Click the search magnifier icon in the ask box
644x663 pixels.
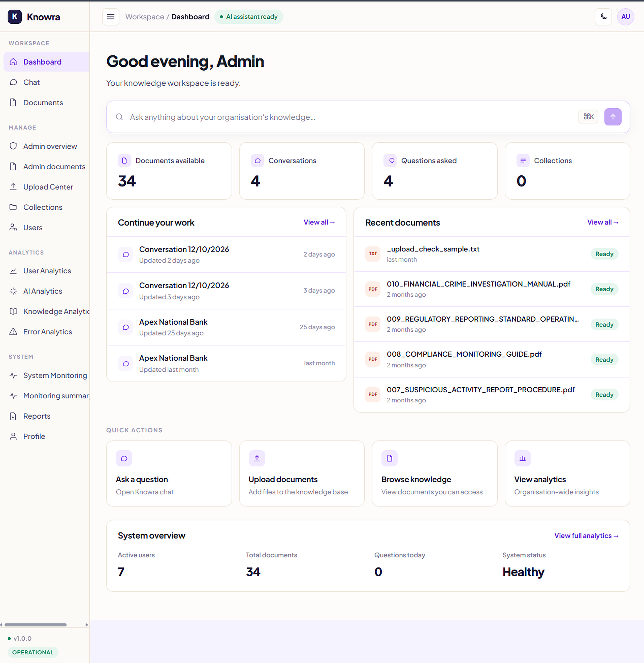tap(119, 117)
